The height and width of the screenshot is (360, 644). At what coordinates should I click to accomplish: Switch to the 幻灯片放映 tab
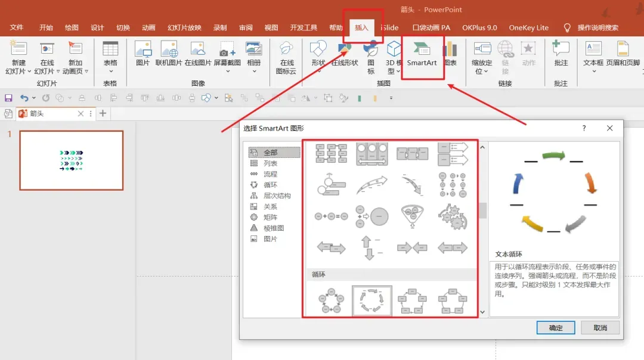tap(184, 27)
